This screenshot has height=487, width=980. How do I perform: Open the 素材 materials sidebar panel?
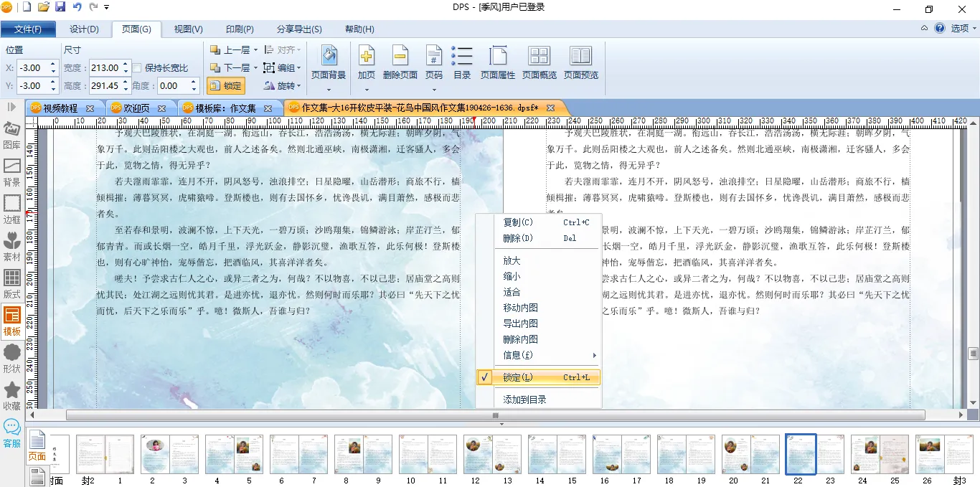point(11,247)
